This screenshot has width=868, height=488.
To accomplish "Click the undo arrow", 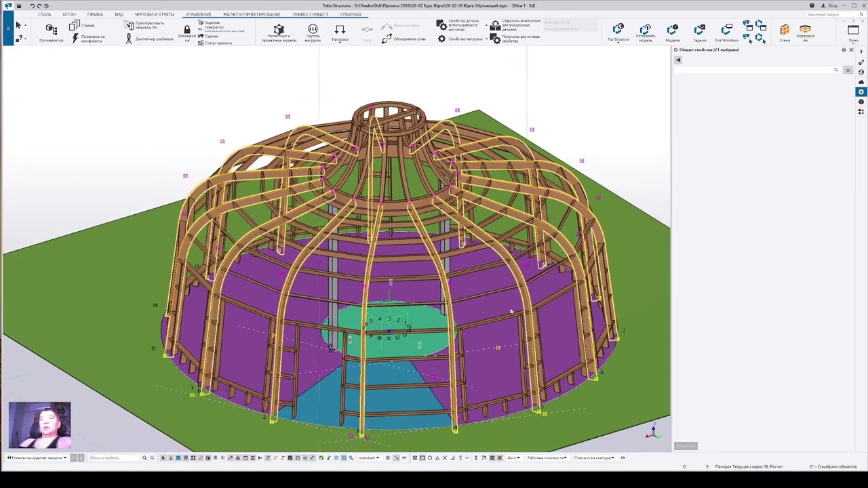I will pos(32,5).
